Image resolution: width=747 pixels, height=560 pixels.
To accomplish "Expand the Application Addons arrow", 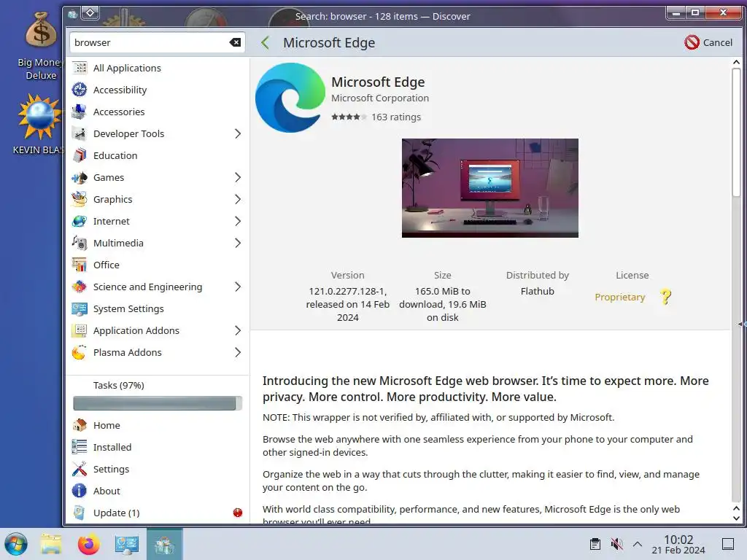I will point(238,331).
